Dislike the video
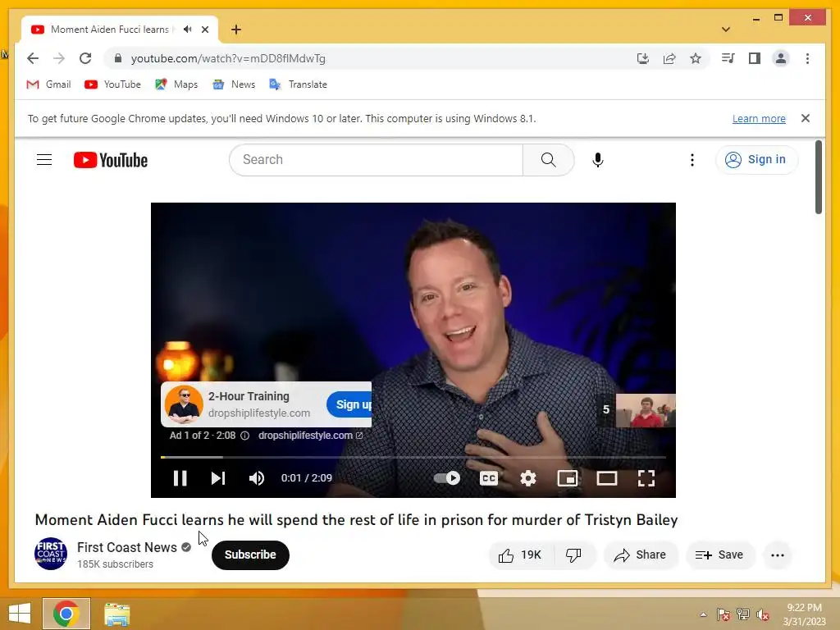Image resolution: width=840 pixels, height=630 pixels. click(573, 555)
